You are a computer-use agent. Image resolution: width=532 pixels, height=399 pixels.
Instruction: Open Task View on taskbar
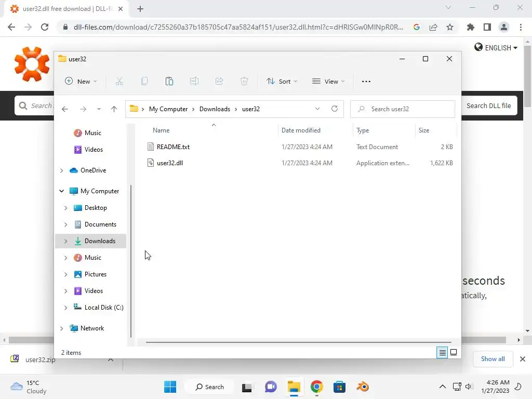247,387
